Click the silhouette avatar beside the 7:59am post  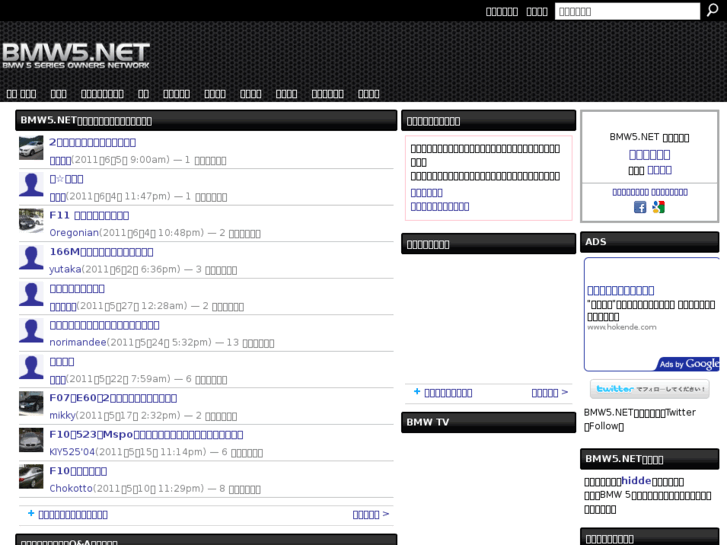[x=31, y=367]
